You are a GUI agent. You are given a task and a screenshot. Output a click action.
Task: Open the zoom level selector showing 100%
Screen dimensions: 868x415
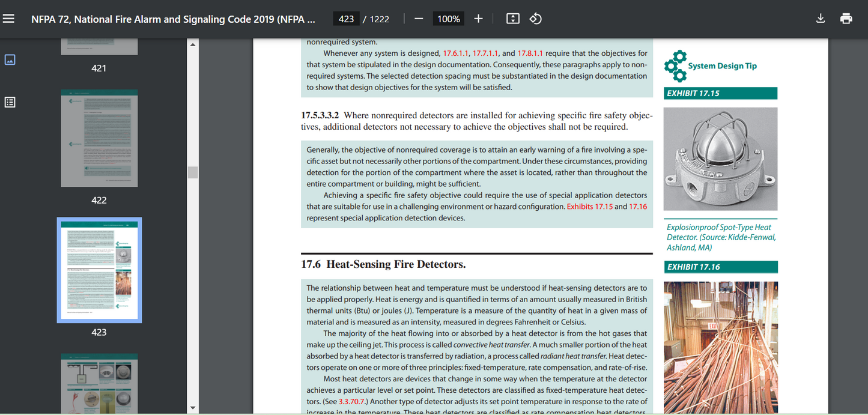(x=448, y=19)
